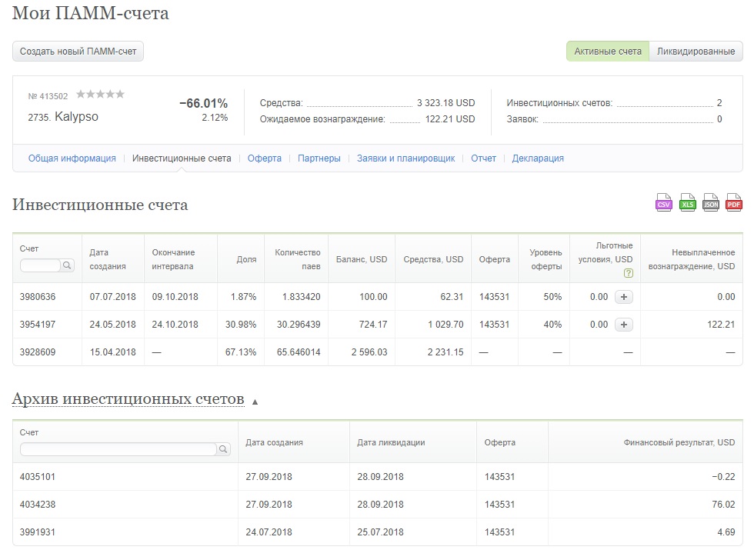This screenshot has width=754, height=560.
Task: Download investment accounts as XLS
Action: pos(687,202)
